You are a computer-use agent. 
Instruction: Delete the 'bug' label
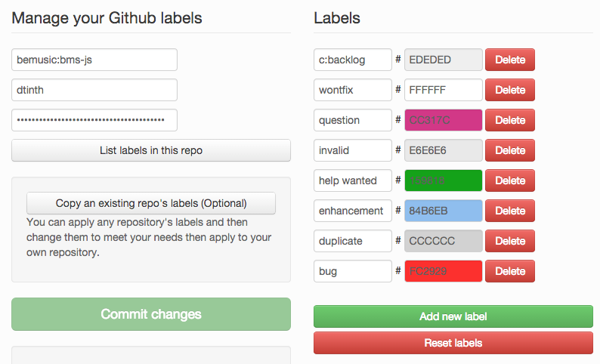click(x=509, y=271)
